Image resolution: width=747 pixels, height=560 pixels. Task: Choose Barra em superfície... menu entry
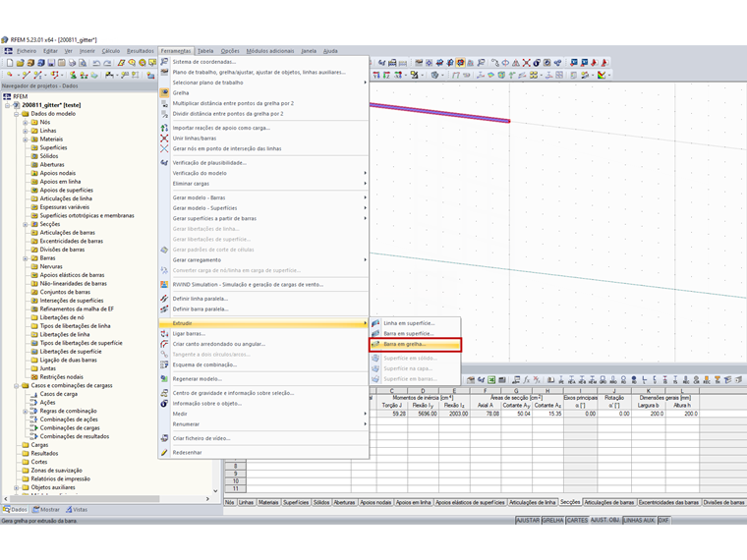pyautogui.click(x=416, y=333)
